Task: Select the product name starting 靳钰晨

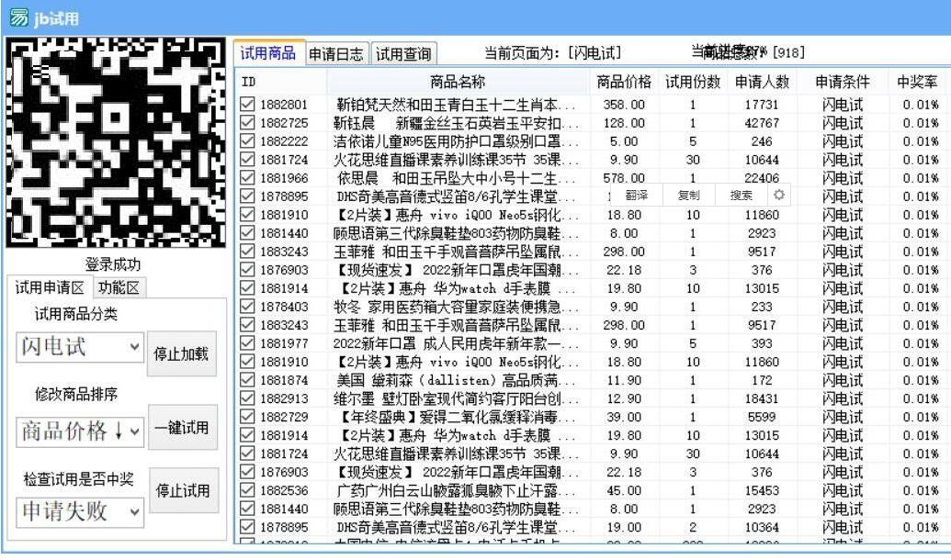Action: tap(456, 123)
